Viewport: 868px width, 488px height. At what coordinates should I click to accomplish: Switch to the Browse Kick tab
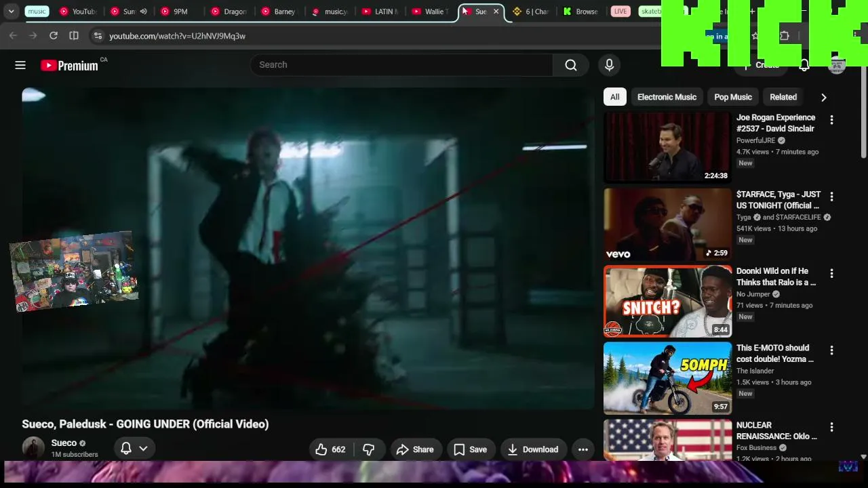(581, 12)
